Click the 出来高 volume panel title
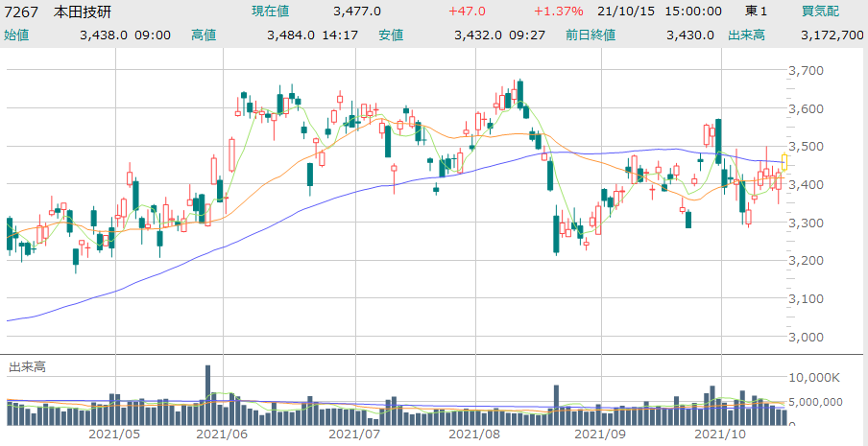This screenshot has width=868, height=446. point(26,367)
